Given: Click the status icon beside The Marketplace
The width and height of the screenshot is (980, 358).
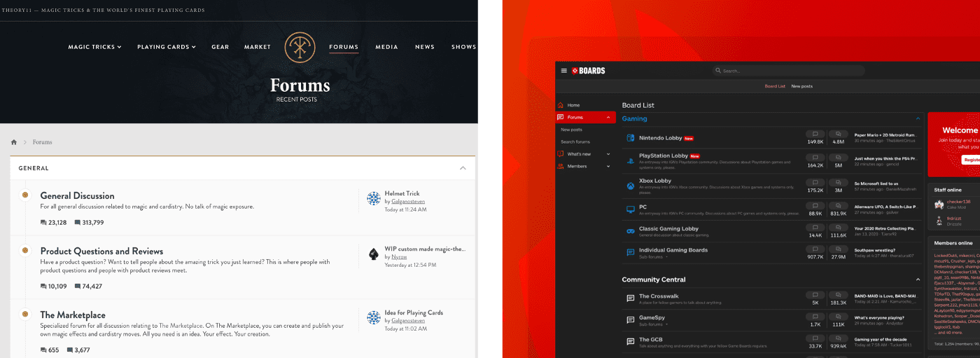Looking at the screenshot, I should point(25,314).
